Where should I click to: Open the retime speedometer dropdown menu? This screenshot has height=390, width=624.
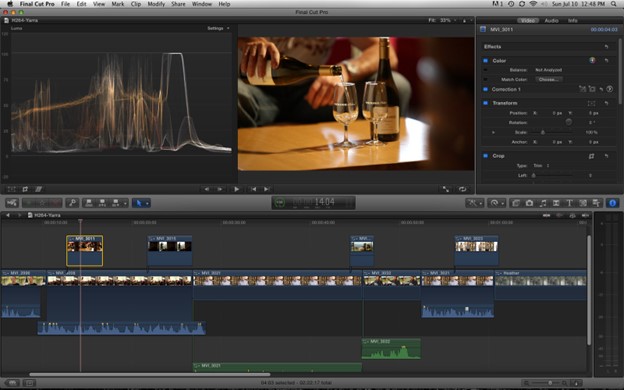tap(496, 203)
